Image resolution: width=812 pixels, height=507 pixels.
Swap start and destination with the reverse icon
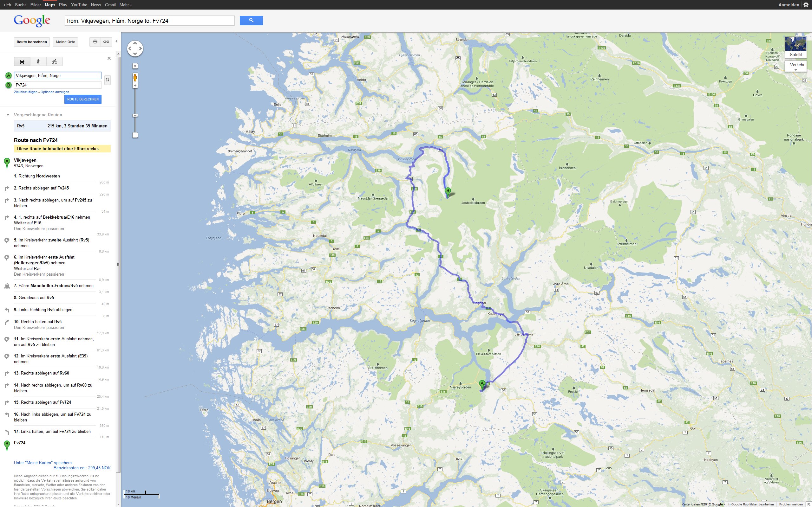tap(108, 80)
